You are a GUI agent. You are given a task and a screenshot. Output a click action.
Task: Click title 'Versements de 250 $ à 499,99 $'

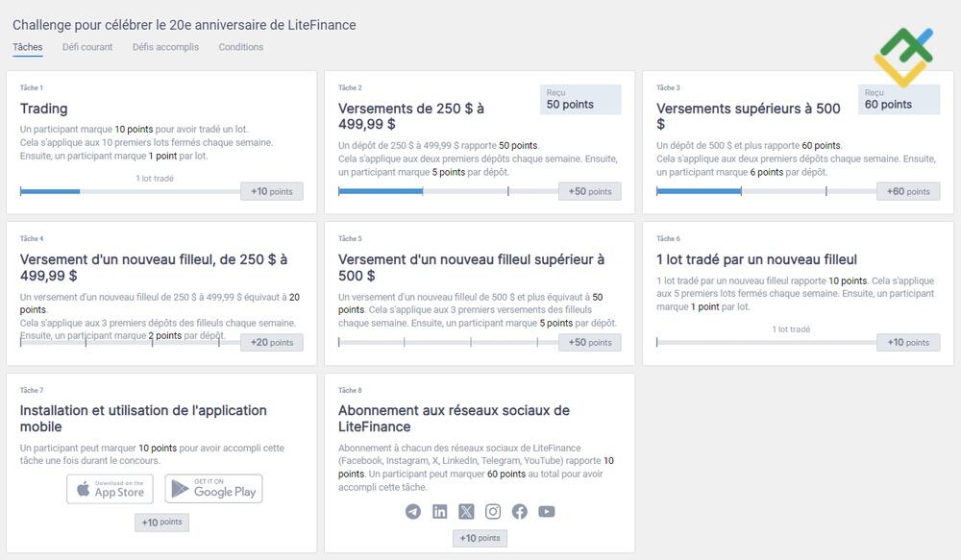click(x=411, y=116)
